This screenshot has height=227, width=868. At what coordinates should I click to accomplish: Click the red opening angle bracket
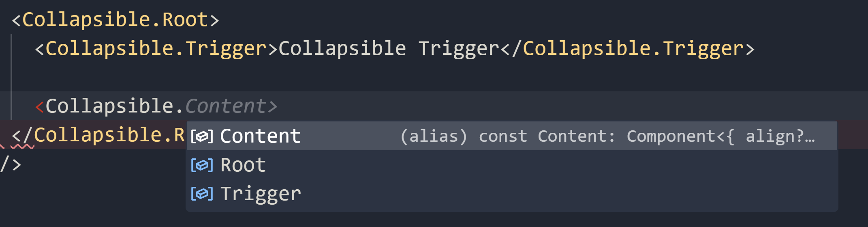click(40, 107)
